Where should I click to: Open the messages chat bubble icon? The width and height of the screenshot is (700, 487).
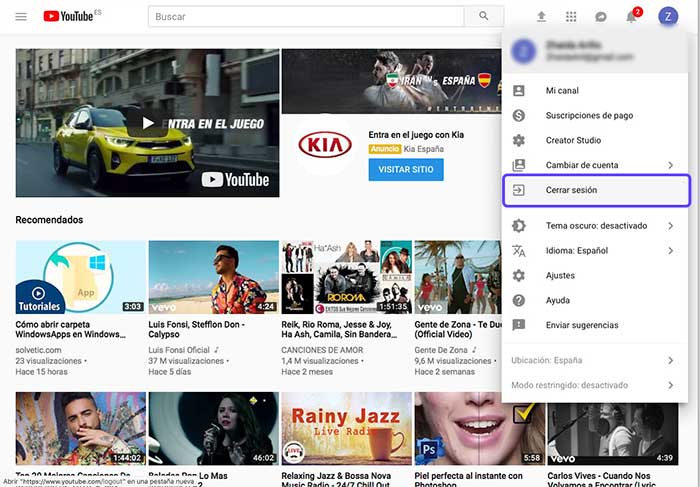coord(601,17)
